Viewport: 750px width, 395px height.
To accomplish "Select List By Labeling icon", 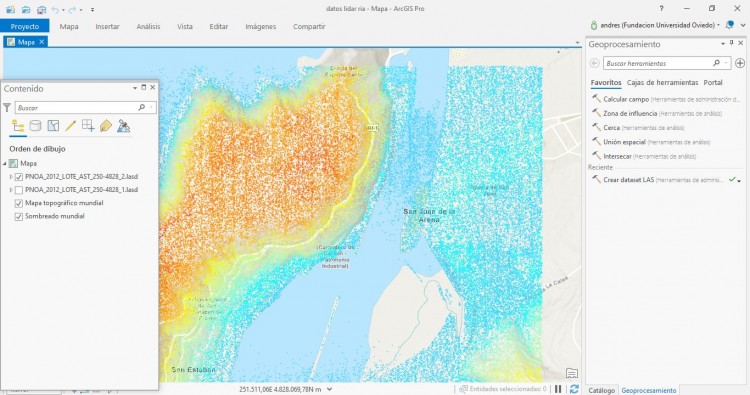I will click(x=106, y=126).
